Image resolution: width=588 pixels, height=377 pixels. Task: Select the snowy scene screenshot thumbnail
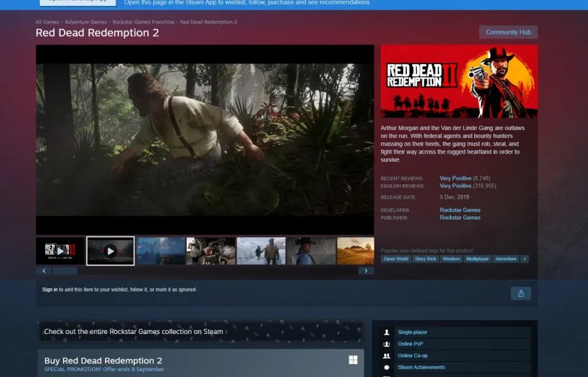coord(261,251)
